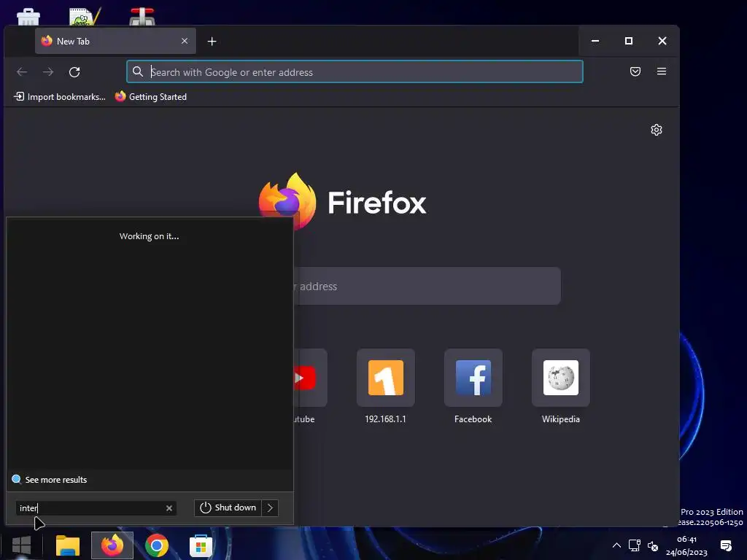Screen dimensions: 747x560
Task: Open the network status tray icon
Action: click(634, 545)
